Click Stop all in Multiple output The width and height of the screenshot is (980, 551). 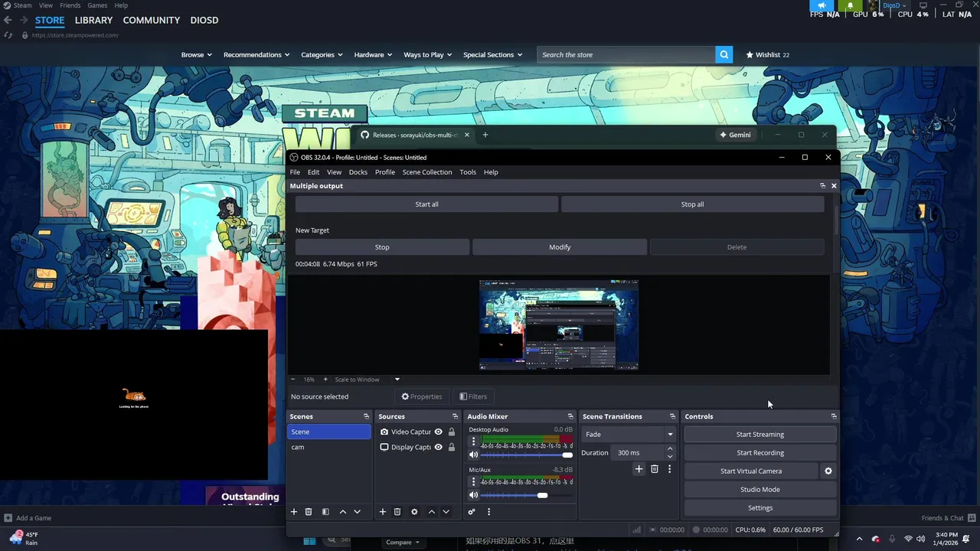pyautogui.click(x=692, y=204)
